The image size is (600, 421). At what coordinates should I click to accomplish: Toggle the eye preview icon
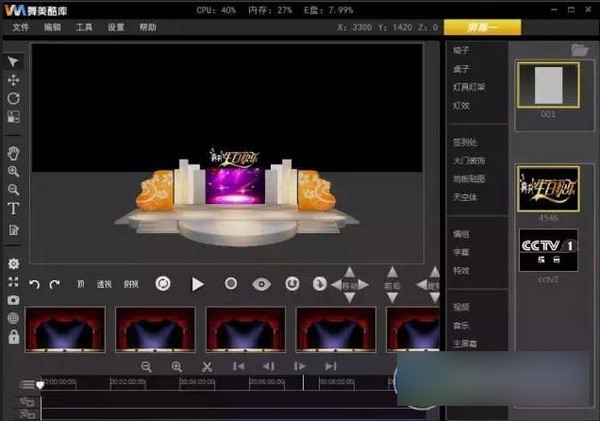261,284
